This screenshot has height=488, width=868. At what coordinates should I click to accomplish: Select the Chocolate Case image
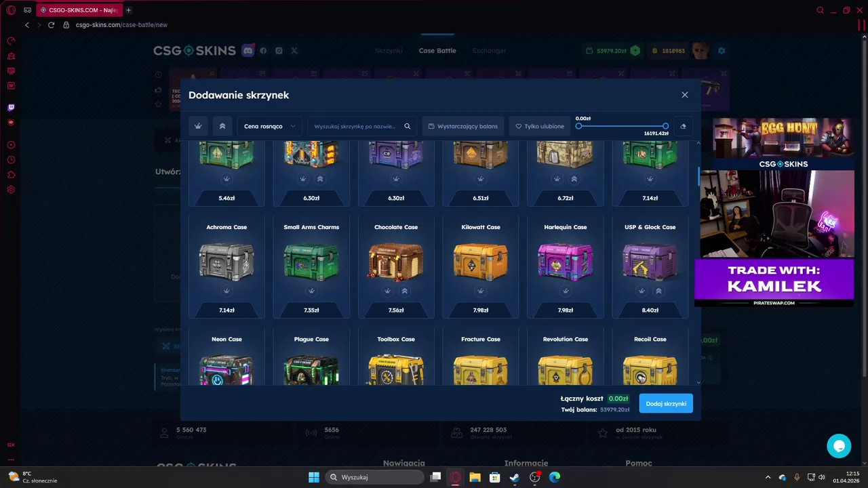tap(396, 261)
